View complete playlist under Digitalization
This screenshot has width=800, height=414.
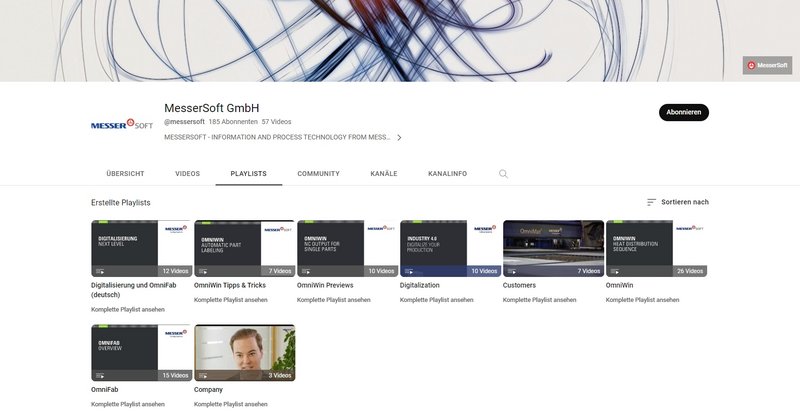437,300
